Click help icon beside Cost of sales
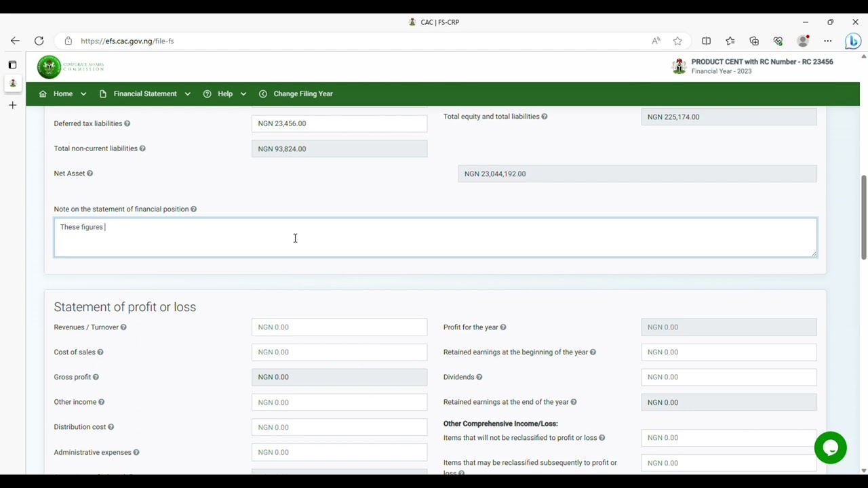Viewport: 868px width, 488px height. click(x=100, y=352)
